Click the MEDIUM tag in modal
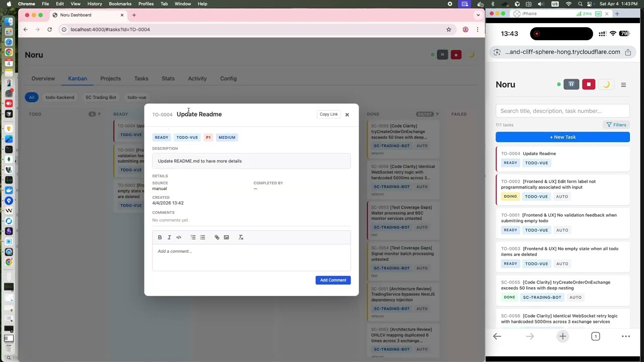 [227, 137]
